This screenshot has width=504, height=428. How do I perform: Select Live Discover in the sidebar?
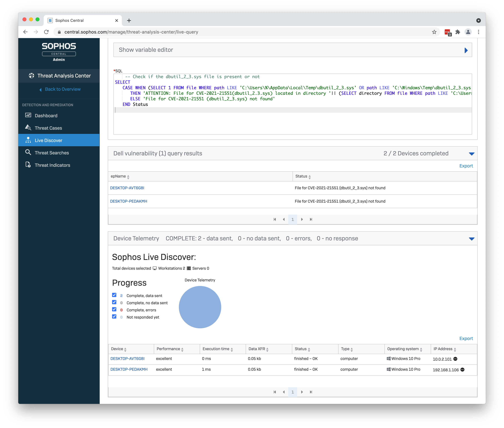(x=48, y=140)
